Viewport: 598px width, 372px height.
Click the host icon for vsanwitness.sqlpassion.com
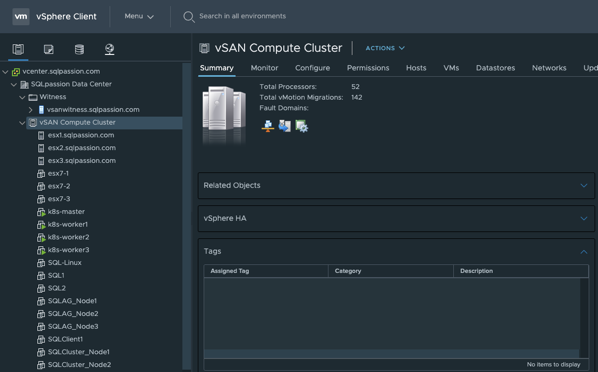point(41,110)
